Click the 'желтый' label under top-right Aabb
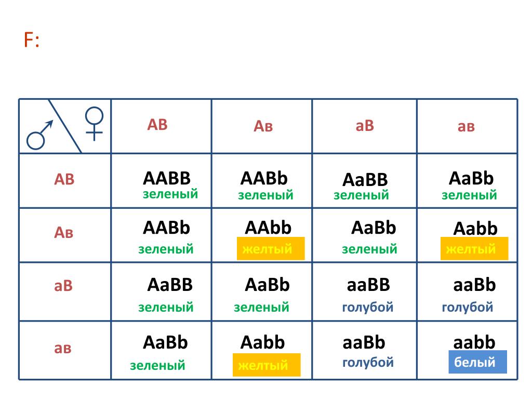Viewport: 532px width, 399px height. coord(474,249)
